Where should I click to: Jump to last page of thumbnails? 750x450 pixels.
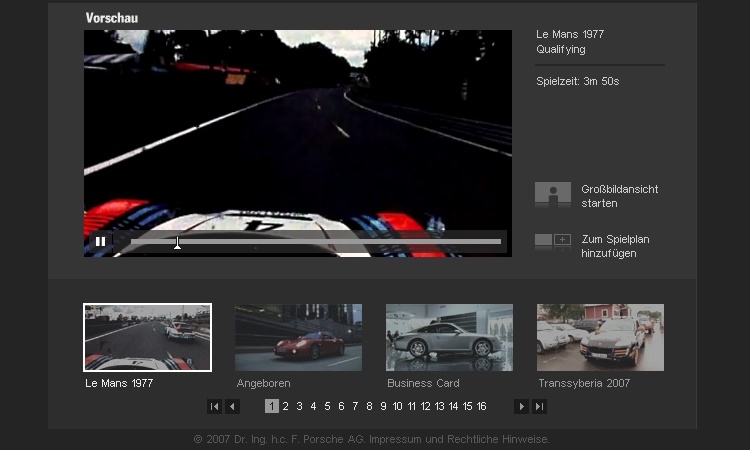click(x=540, y=406)
